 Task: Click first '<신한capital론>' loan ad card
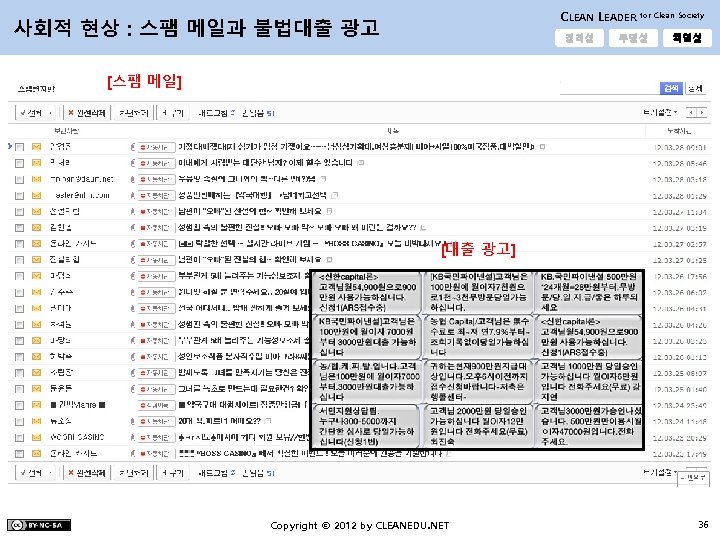pos(367,292)
